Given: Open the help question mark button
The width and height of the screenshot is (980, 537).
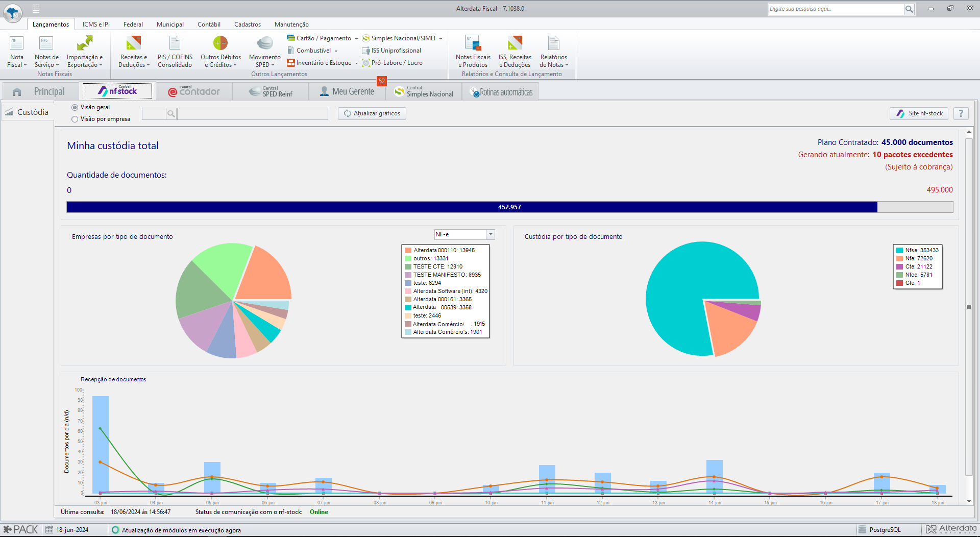Looking at the screenshot, I should coord(961,113).
